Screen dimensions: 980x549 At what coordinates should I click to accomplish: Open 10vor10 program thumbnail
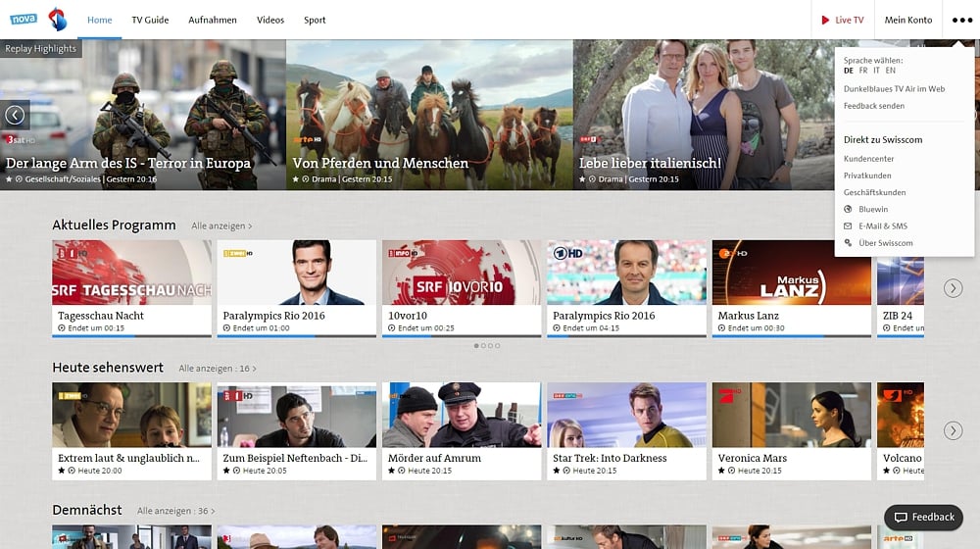click(462, 273)
